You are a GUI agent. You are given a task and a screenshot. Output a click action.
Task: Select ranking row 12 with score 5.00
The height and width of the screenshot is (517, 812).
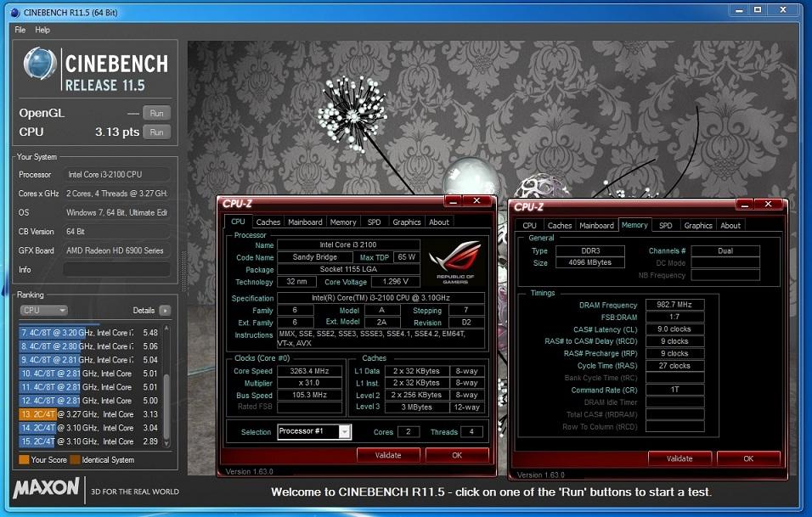89,401
